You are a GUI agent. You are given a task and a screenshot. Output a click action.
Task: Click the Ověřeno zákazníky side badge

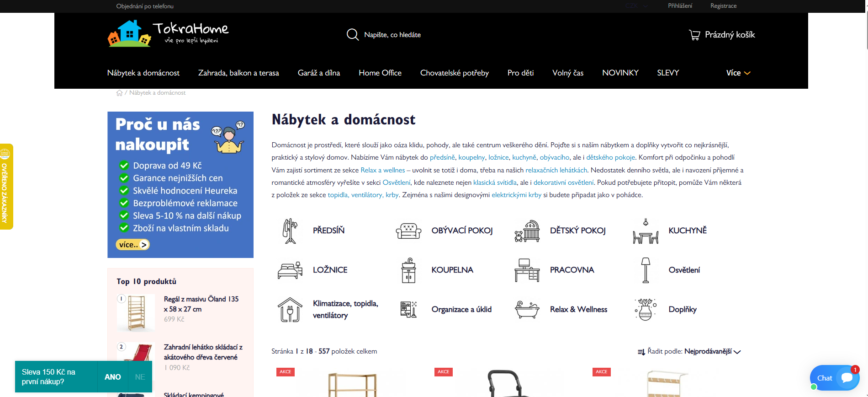point(6,187)
